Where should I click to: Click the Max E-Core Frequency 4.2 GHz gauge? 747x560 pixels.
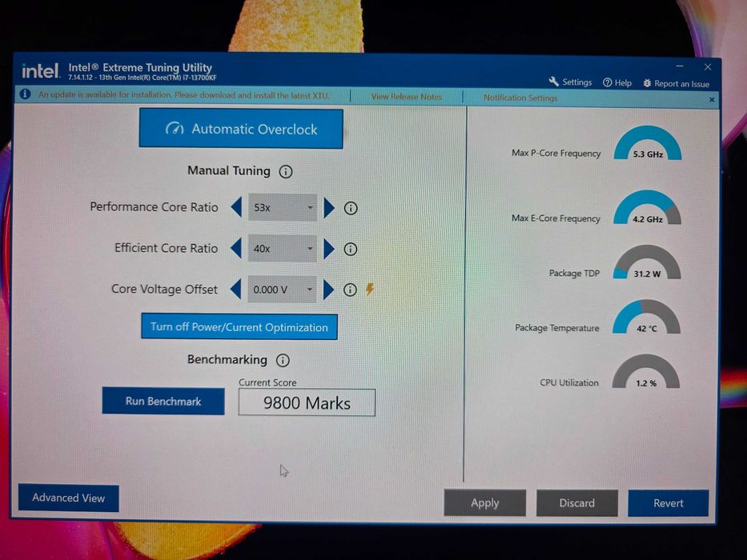click(647, 208)
